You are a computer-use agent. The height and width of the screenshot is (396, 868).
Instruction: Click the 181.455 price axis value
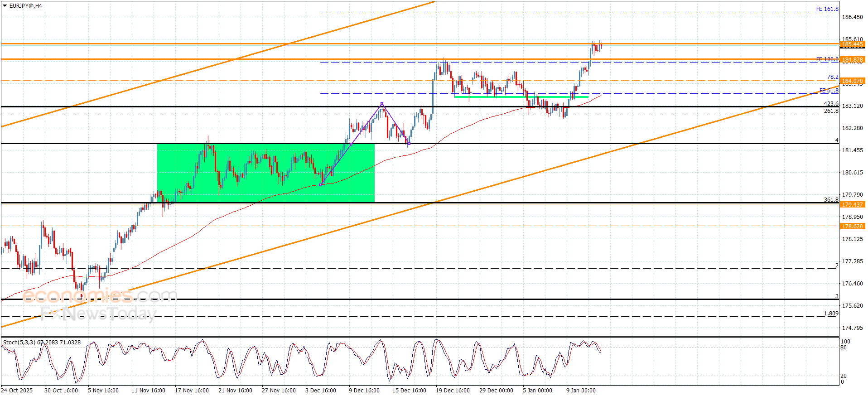(x=852, y=150)
